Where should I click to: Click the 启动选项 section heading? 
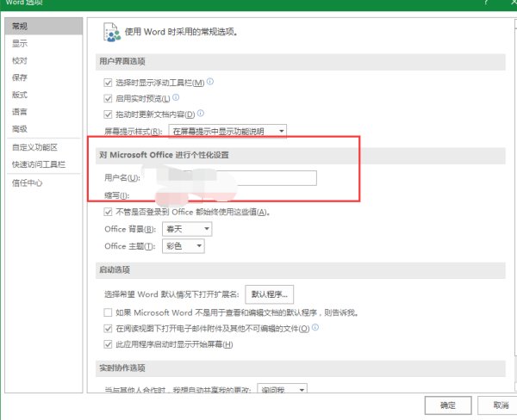click(x=115, y=269)
